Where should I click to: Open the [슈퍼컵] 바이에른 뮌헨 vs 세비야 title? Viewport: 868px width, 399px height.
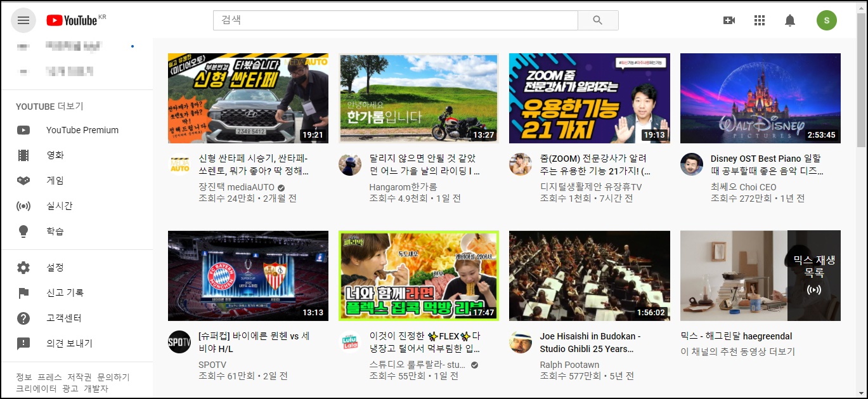pyautogui.click(x=254, y=342)
